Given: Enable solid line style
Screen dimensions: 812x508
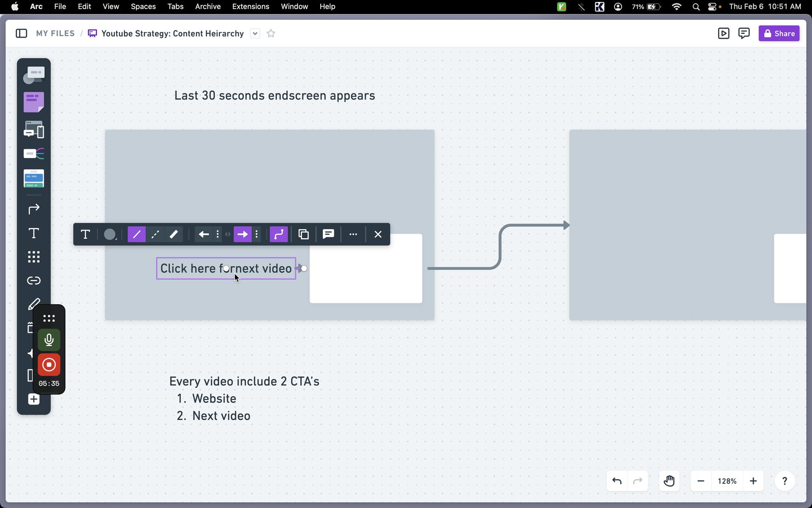Looking at the screenshot, I should (x=137, y=234).
